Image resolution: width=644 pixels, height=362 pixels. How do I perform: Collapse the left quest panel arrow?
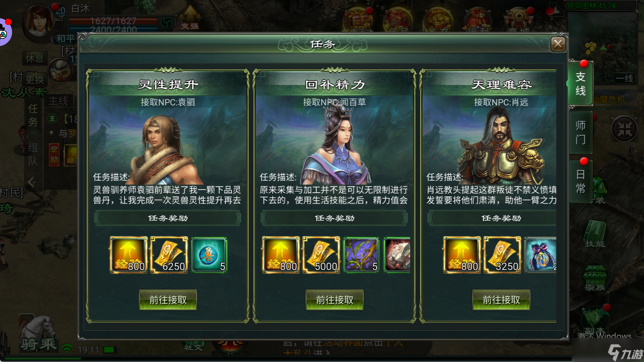(x=32, y=183)
